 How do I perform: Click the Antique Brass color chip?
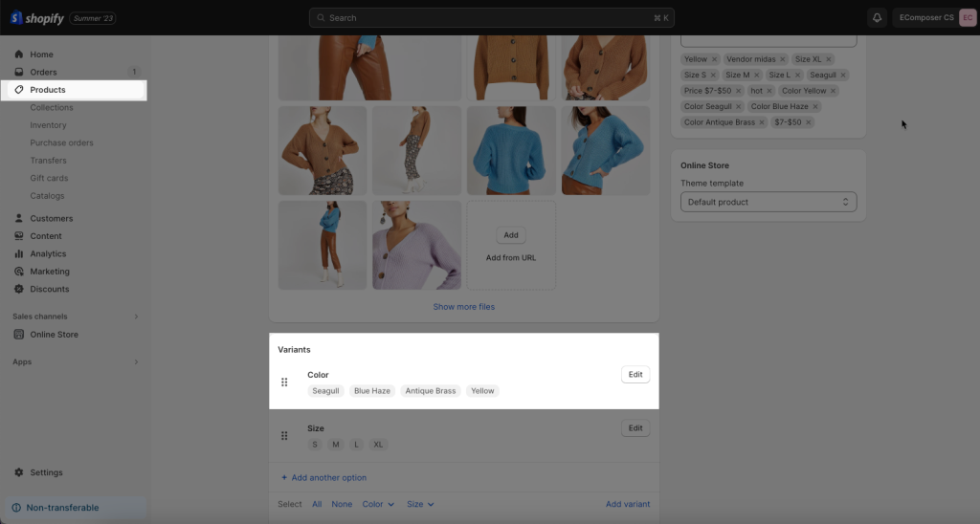pos(430,391)
